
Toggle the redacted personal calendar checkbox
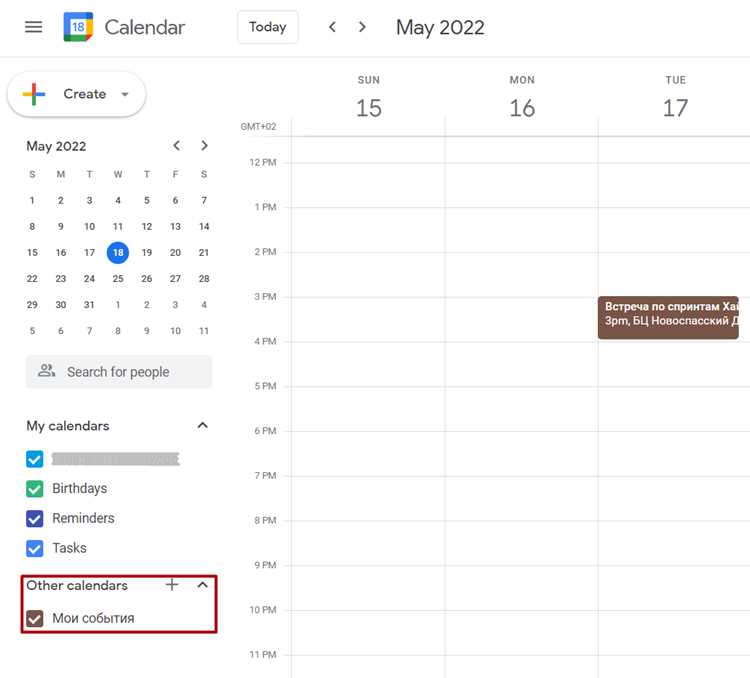point(34,459)
